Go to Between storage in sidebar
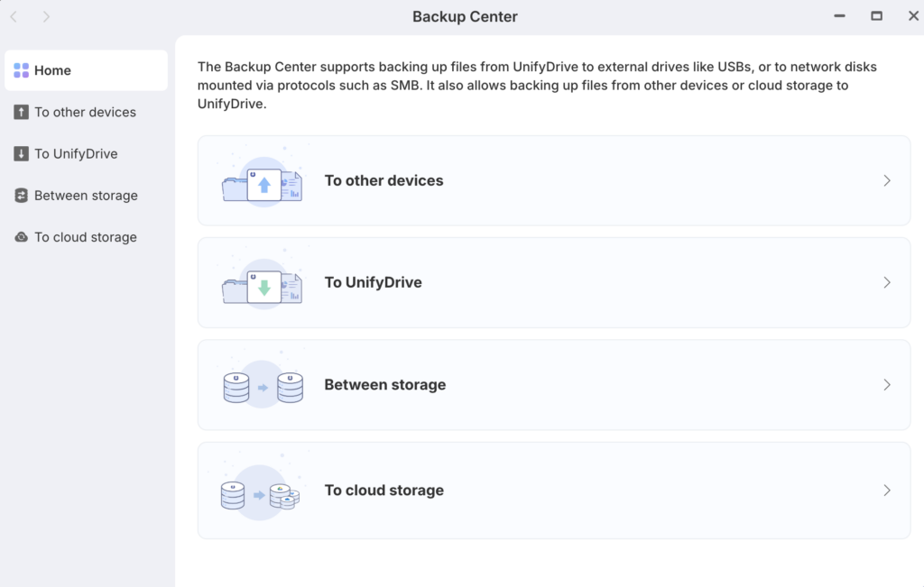 [86, 196]
